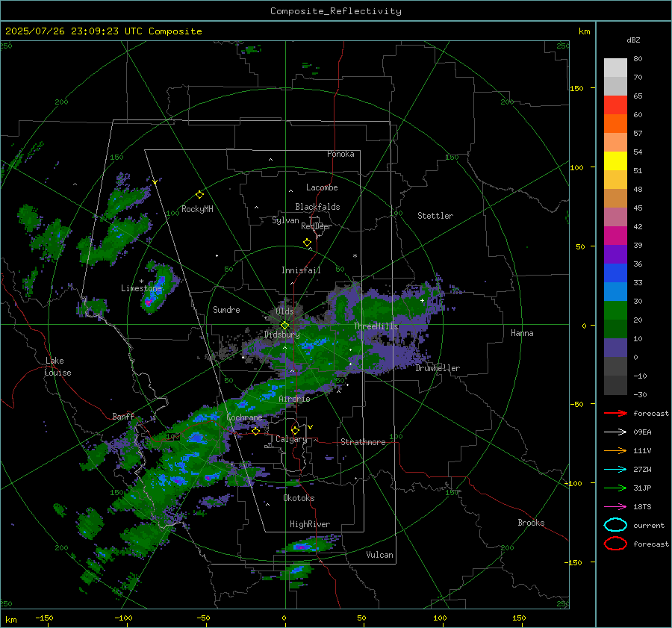Click the Airdrie town label
Image resolution: width=672 pixels, height=628 pixels.
coord(294,399)
